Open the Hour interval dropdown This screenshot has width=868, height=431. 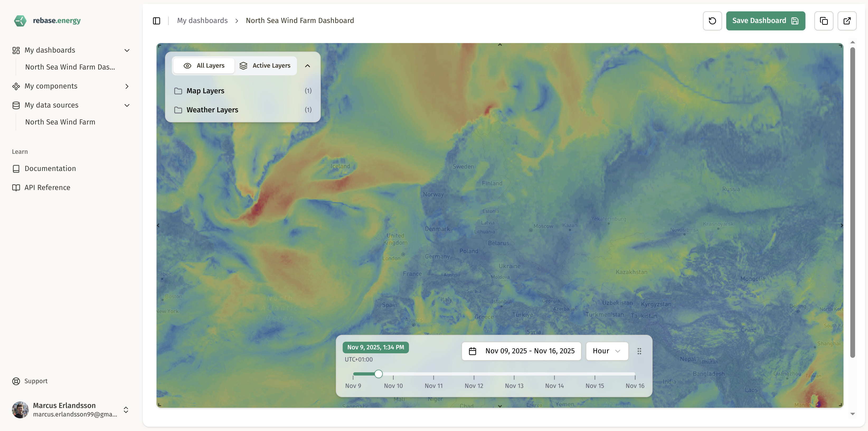(607, 351)
